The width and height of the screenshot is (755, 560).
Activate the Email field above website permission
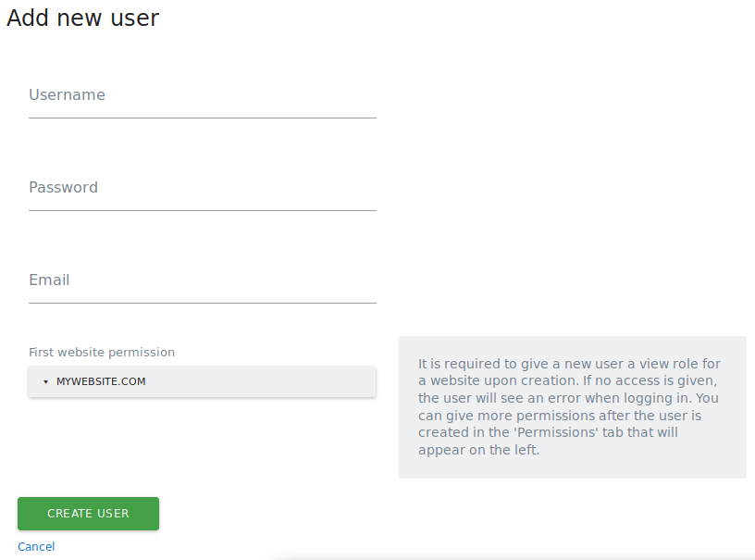point(202,289)
